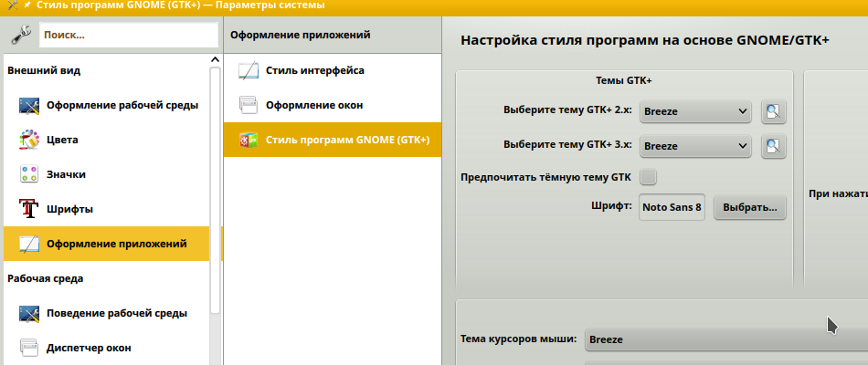Open the «Шрифты» fonts settings icon
868x365 pixels.
(29, 210)
